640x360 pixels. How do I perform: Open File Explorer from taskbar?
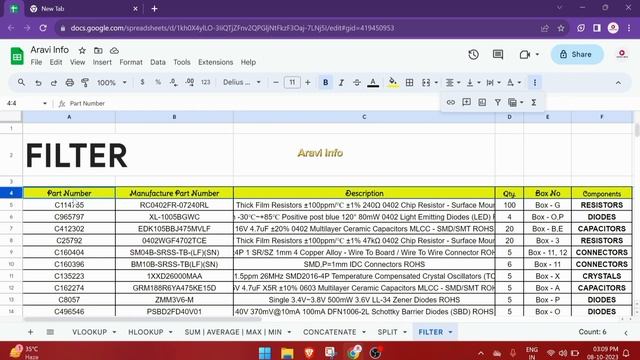pyautogui.click(x=287, y=353)
